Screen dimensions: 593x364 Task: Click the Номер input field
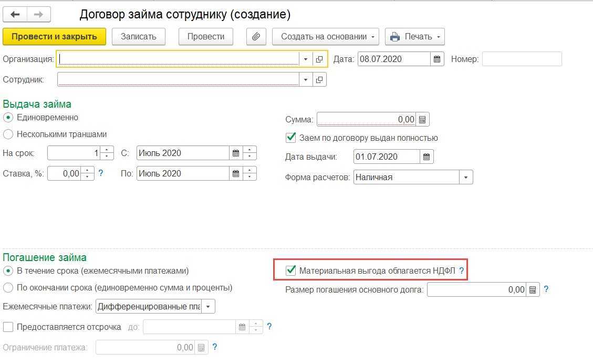522,59
